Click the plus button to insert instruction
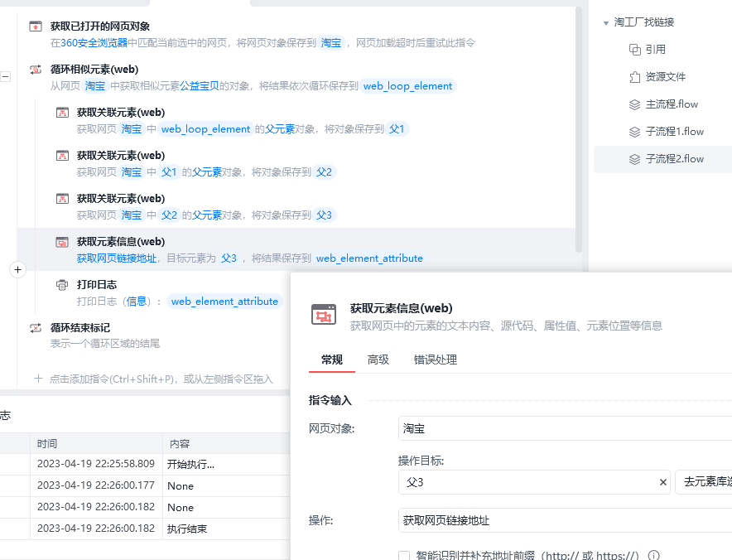The height and width of the screenshot is (560, 732). point(19,269)
